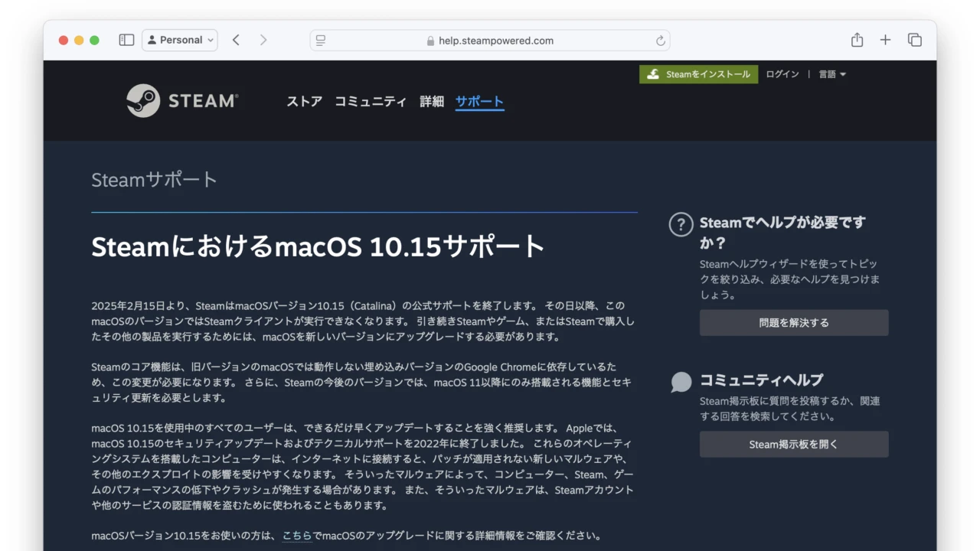
Task: Click the lock icon in address bar
Action: [x=430, y=41]
